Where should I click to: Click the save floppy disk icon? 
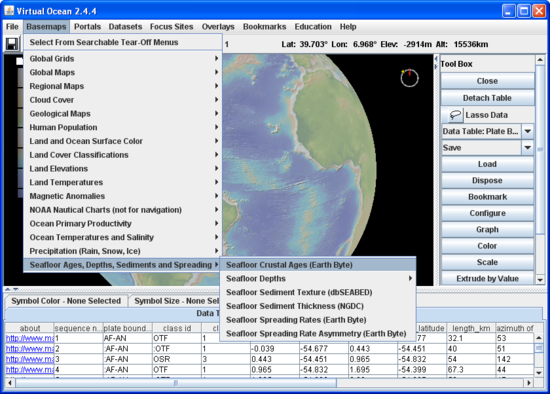tap(12, 44)
